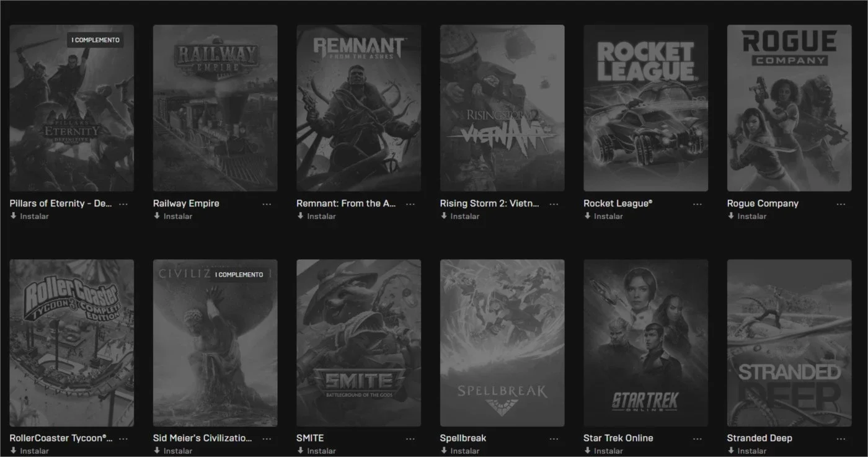
Task: Click the Pillars of Eternity title text
Action: [x=61, y=203]
